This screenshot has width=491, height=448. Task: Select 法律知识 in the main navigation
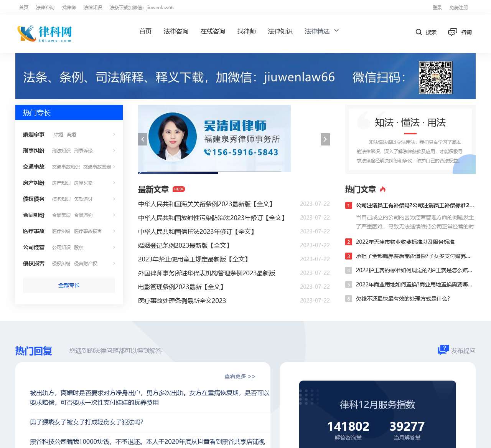point(280,31)
